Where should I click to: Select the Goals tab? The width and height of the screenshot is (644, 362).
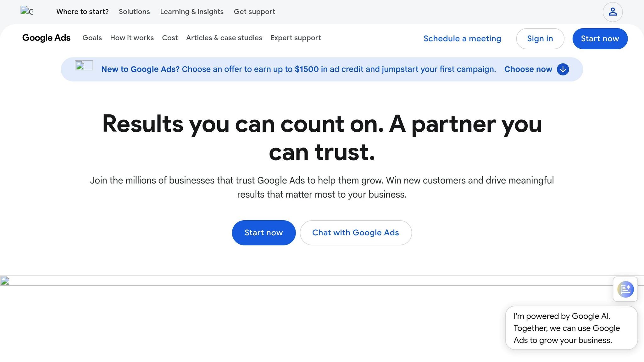tap(92, 38)
